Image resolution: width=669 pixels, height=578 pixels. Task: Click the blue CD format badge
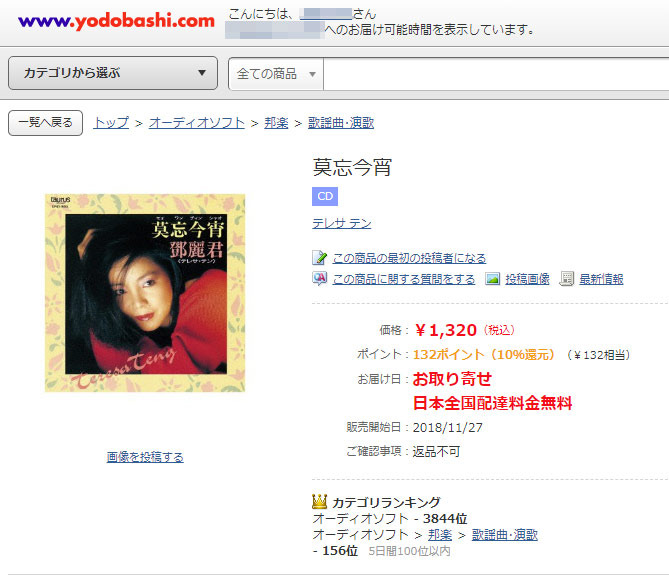click(325, 196)
